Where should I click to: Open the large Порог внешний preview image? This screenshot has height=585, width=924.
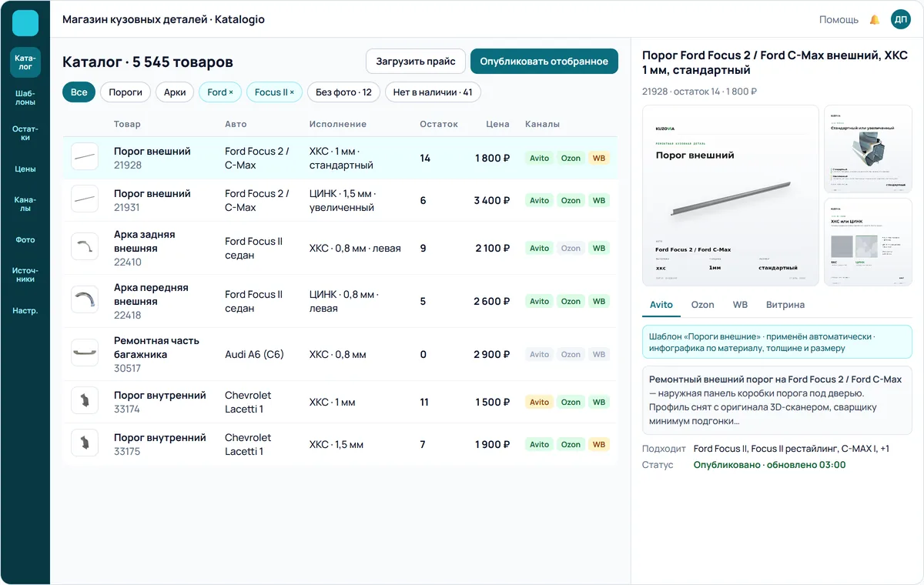[731, 196]
